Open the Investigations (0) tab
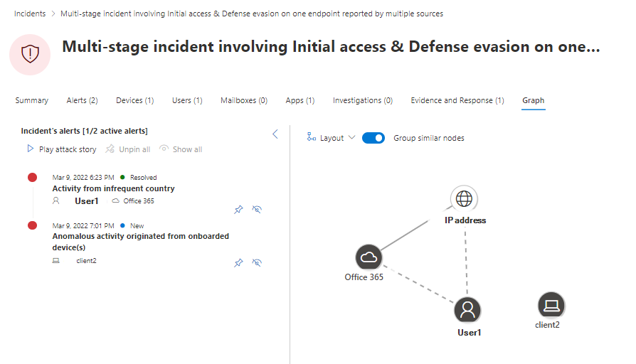The height and width of the screenshot is (364, 636). [363, 100]
